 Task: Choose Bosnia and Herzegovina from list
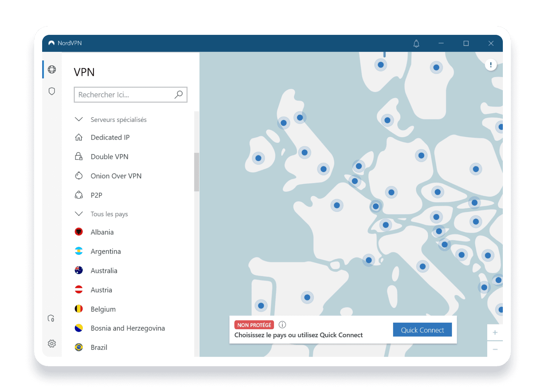128,328
